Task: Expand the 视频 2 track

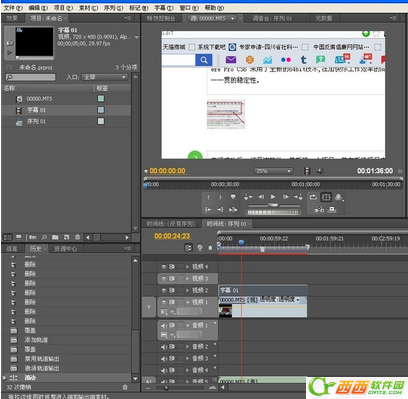Action: click(x=187, y=290)
